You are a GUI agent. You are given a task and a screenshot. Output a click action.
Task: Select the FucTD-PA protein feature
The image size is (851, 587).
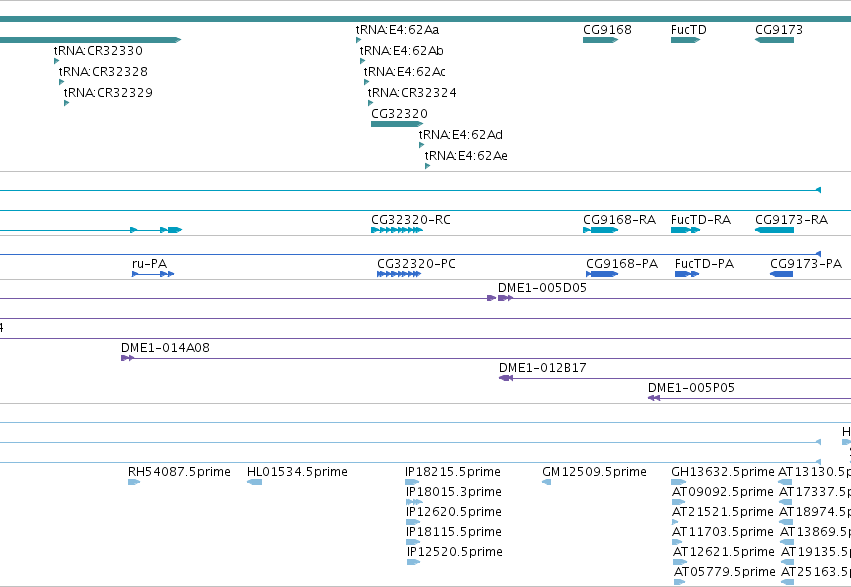point(687,274)
